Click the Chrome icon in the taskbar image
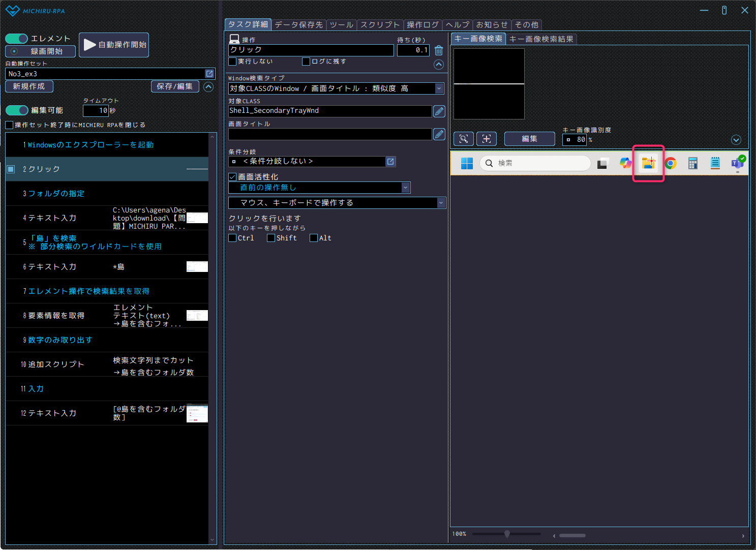This screenshot has height=550, width=756. (x=671, y=163)
